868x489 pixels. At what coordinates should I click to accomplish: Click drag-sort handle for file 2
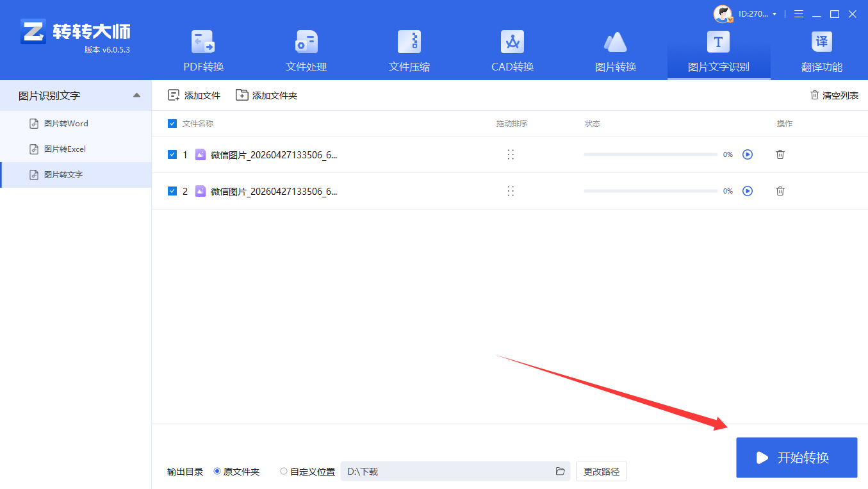[x=511, y=191]
